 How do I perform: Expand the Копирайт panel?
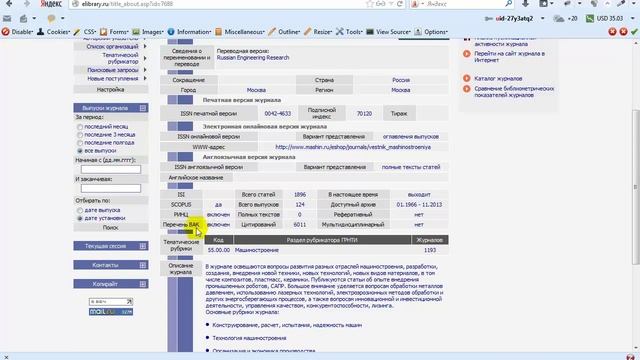coord(143,284)
